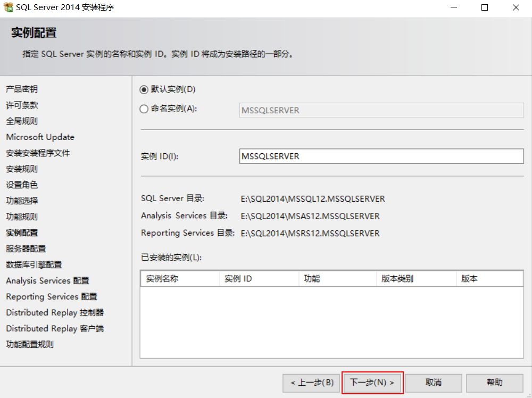Cancel the installation with 取消
532x398 pixels.
coord(433,383)
